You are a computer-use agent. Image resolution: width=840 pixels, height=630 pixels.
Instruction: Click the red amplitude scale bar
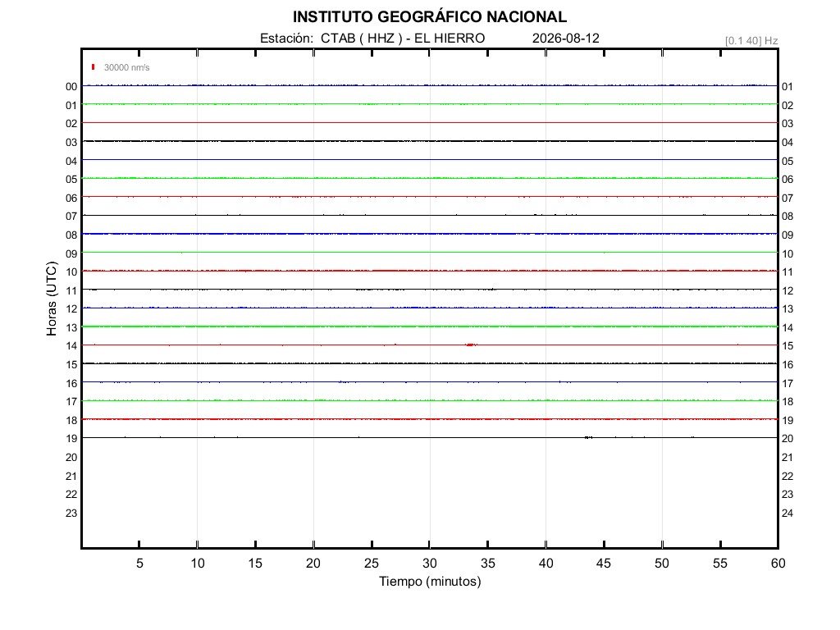tap(94, 67)
